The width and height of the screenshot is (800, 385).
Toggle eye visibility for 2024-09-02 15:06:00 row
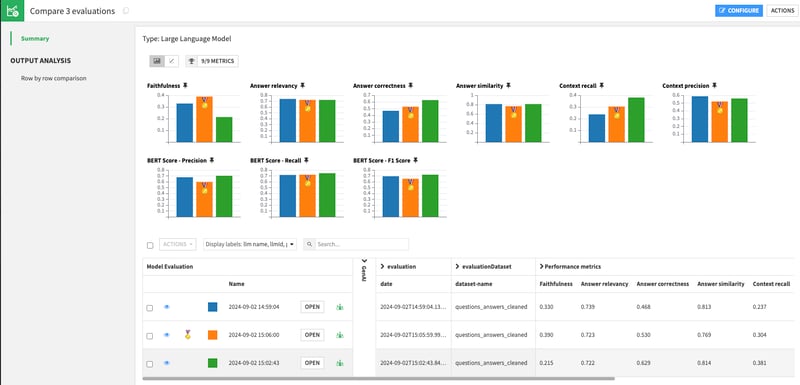pyautogui.click(x=166, y=335)
